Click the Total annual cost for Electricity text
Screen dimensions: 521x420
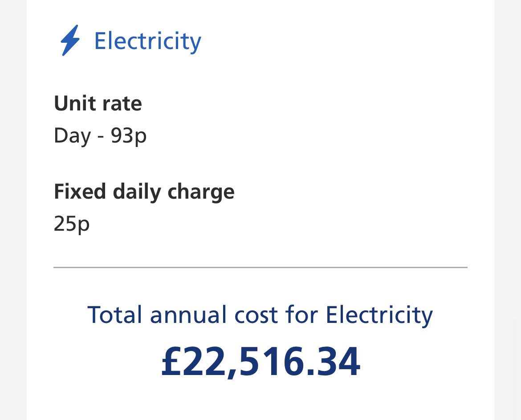pos(260,315)
